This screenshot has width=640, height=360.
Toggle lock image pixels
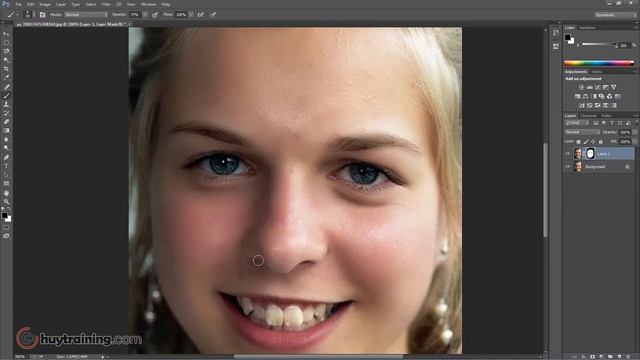586,142
